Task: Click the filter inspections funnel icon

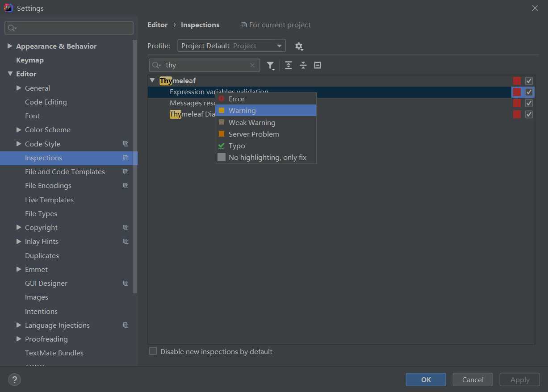Action: 271,66
